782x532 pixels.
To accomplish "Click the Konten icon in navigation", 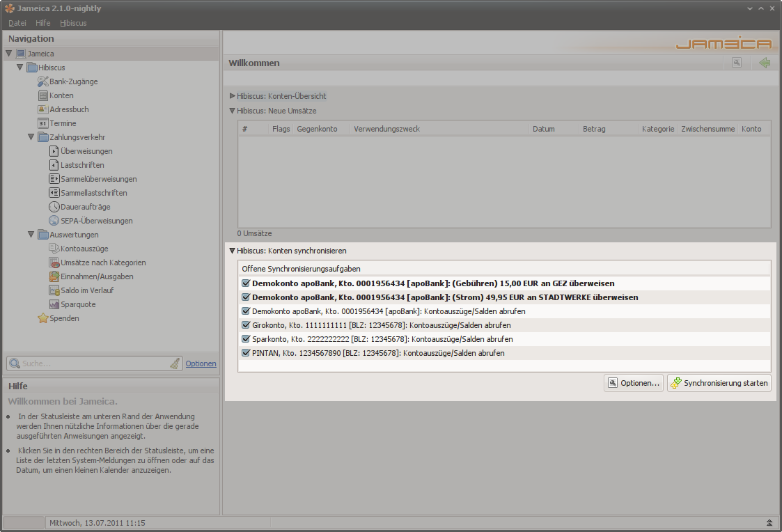I will pos(43,95).
